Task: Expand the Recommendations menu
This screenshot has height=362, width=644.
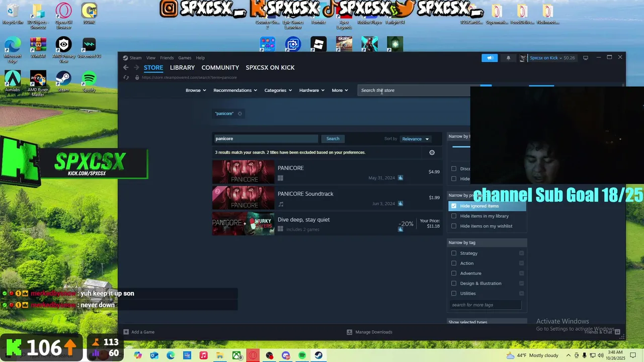Action: pos(235,90)
